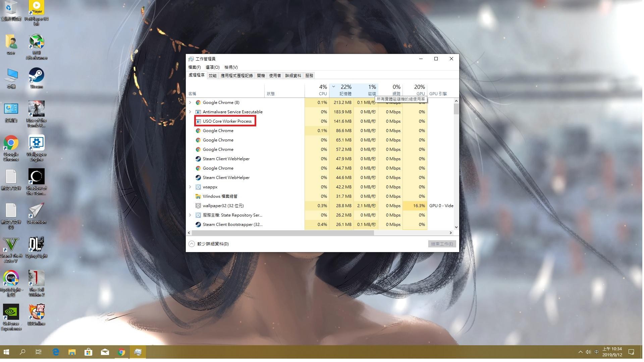Open Microsoft Edge from the taskbar
This screenshot has width=644, height=362.
point(56,352)
